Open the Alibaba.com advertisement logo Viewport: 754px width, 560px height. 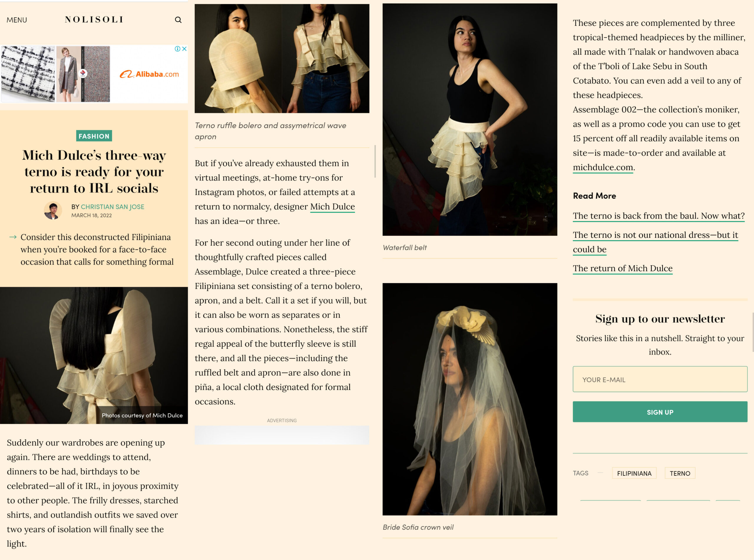pyautogui.click(x=149, y=74)
